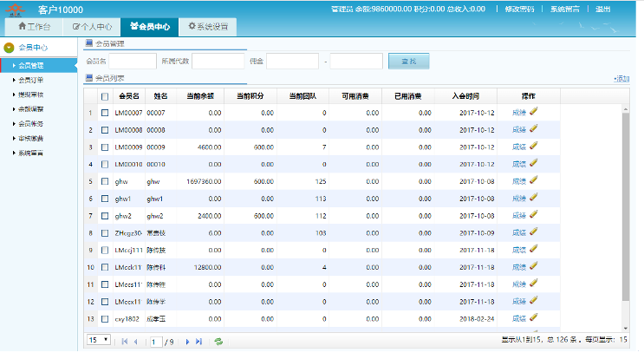Focus the 所属代数 search input field
Viewport: 644px width, 359px height.
coord(218,62)
